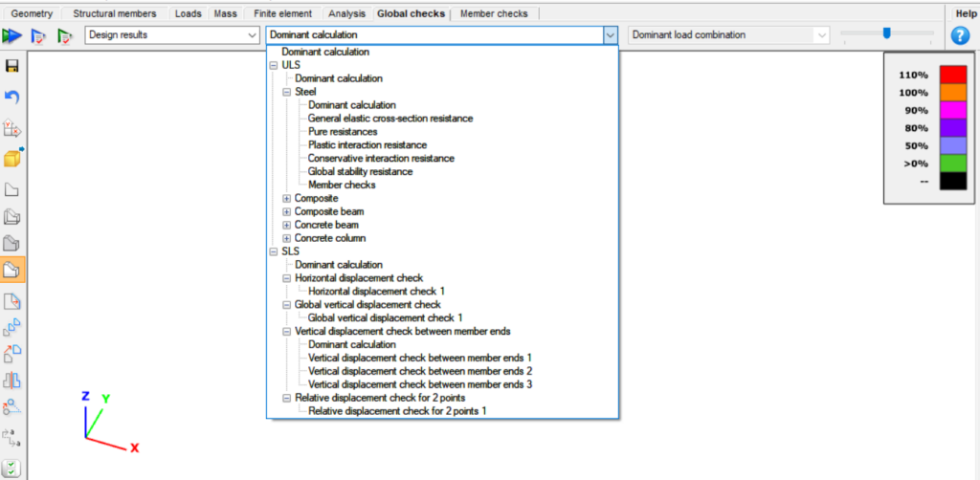The width and height of the screenshot is (980, 480).
Task: Expand the Concrete beam tree node
Action: click(x=286, y=226)
